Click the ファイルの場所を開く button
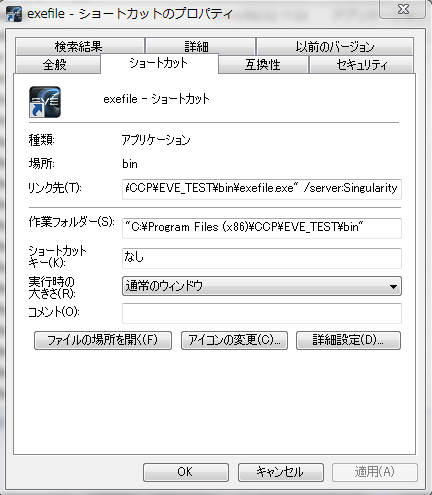This screenshot has width=432, height=495. [x=103, y=340]
